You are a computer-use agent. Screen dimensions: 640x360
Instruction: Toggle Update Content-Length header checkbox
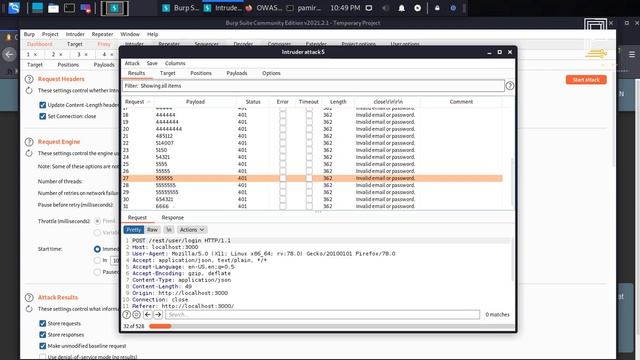point(42,105)
